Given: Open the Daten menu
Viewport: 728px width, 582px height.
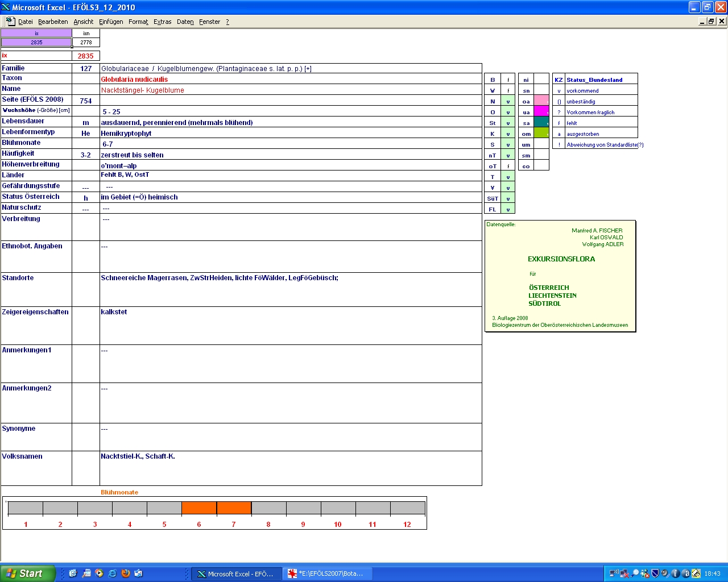Looking at the screenshot, I should coord(185,22).
